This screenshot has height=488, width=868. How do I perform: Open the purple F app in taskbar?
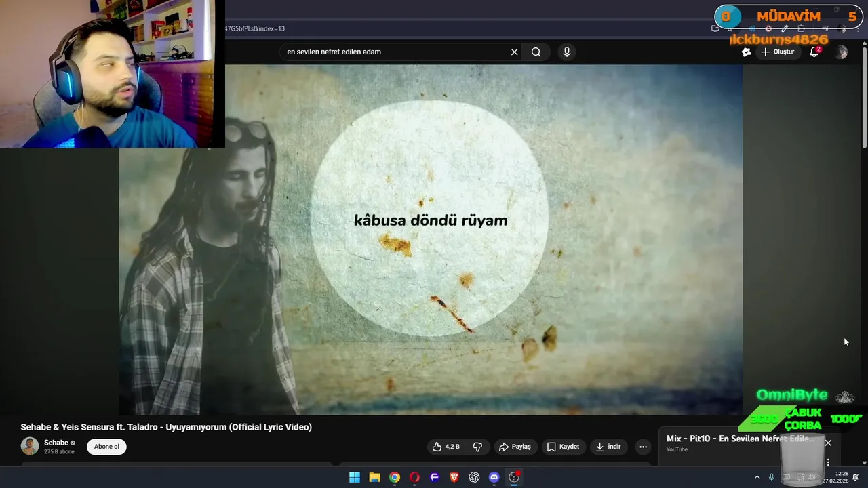[x=435, y=477]
